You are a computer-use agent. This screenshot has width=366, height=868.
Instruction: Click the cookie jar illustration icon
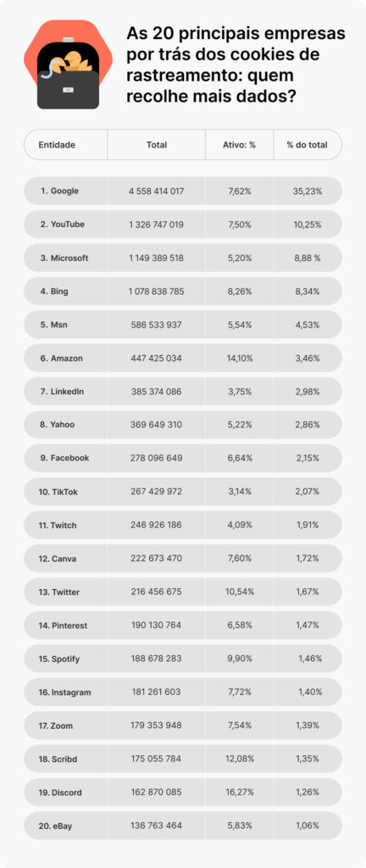(x=68, y=65)
